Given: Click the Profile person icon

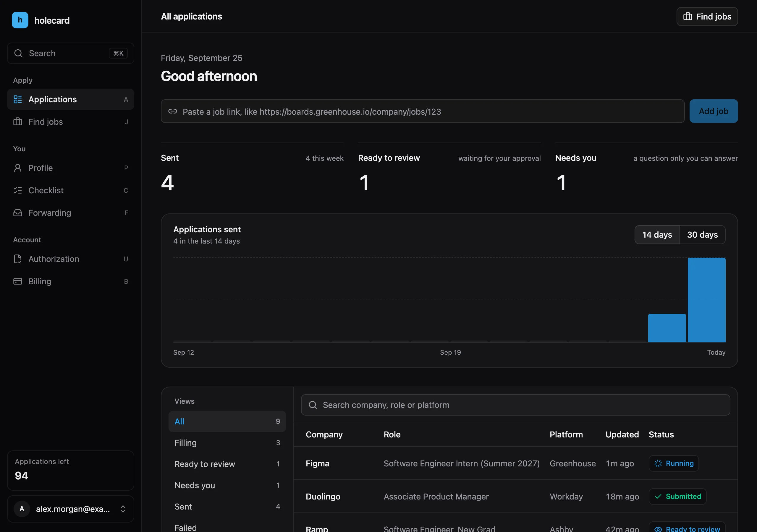Looking at the screenshot, I should pos(18,168).
